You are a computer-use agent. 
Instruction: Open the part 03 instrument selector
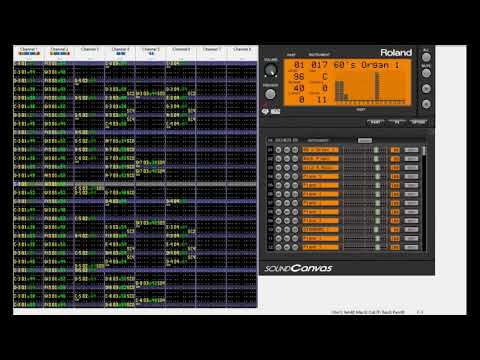click(x=321, y=168)
